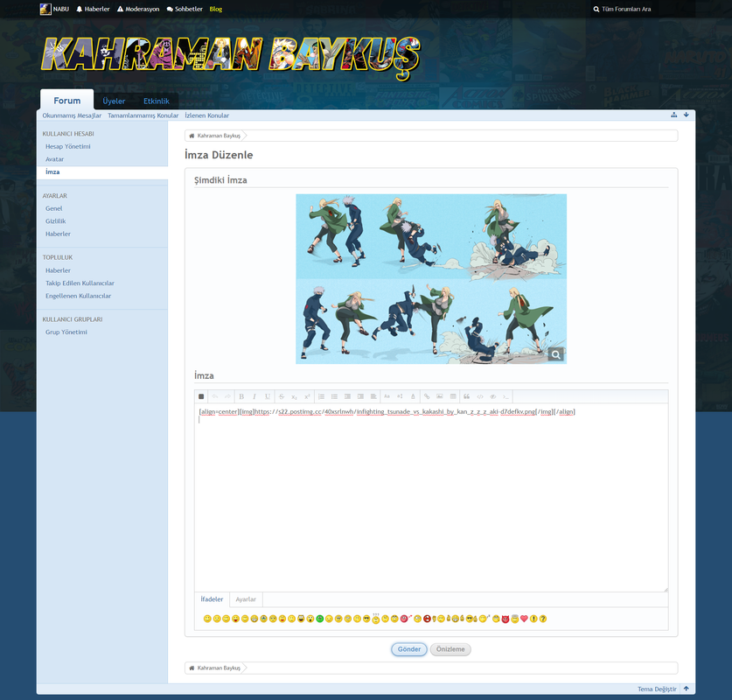
Task: Switch to the İfadeler tab
Action: click(x=212, y=599)
